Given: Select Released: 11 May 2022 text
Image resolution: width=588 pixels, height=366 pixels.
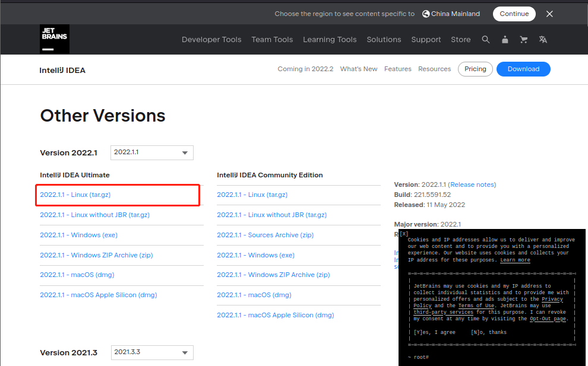Looking at the screenshot, I should 429,205.
